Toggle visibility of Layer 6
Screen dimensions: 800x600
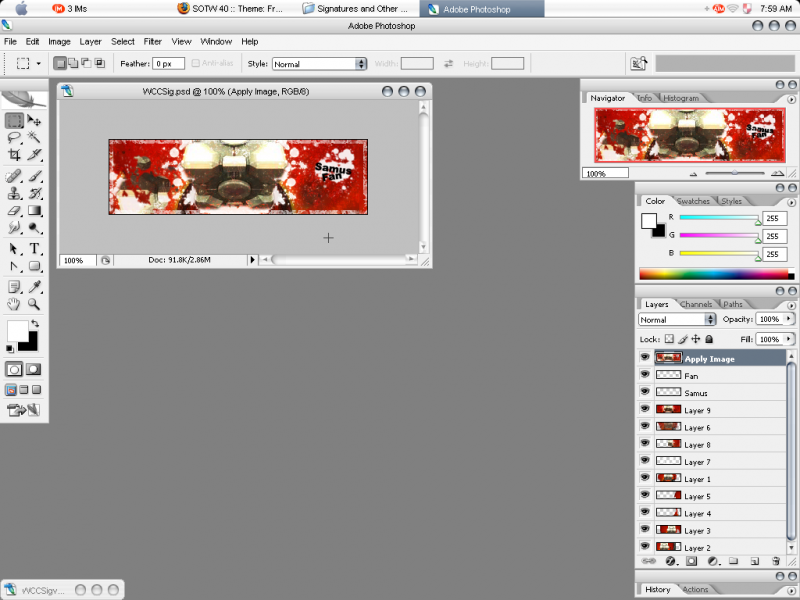pyautogui.click(x=645, y=426)
